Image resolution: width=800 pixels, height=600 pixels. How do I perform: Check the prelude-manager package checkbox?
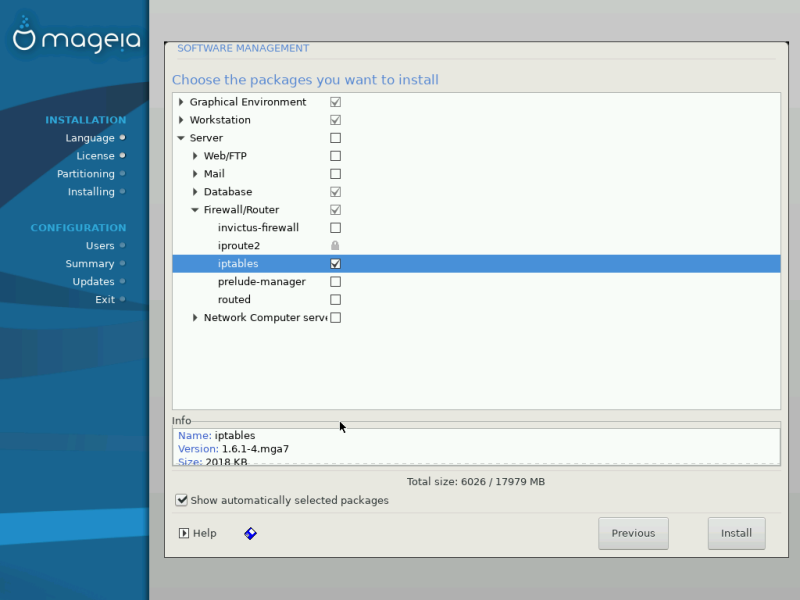coord(335,282)
